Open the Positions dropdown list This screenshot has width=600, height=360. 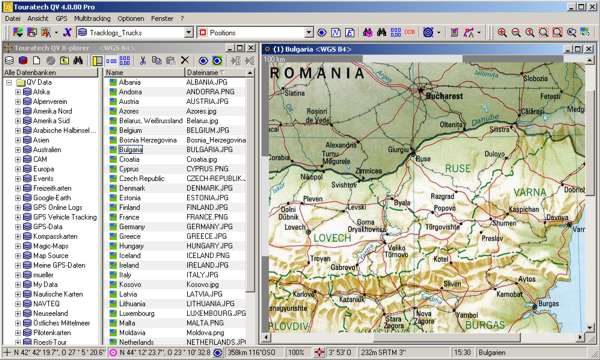309,33
